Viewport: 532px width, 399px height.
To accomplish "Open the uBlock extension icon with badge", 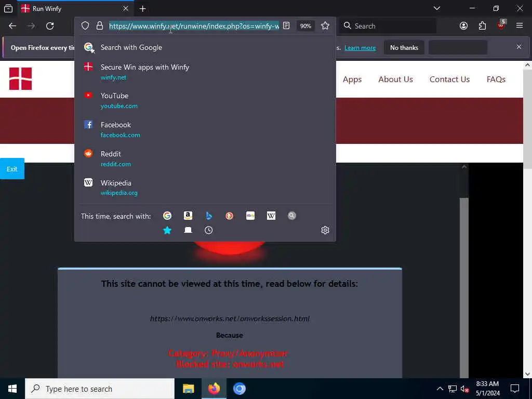I will click(x=501, y=25).
